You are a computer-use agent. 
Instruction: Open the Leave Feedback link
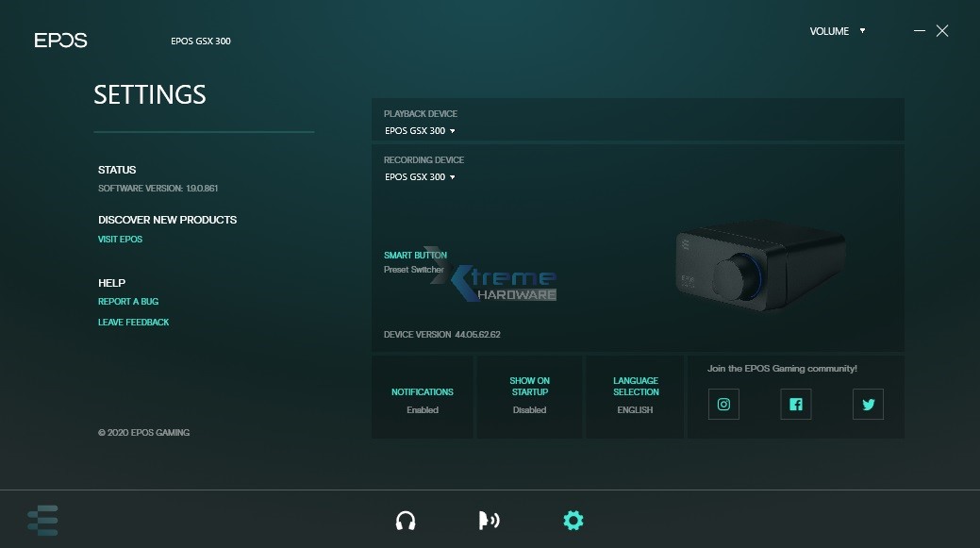coord(134,323)
